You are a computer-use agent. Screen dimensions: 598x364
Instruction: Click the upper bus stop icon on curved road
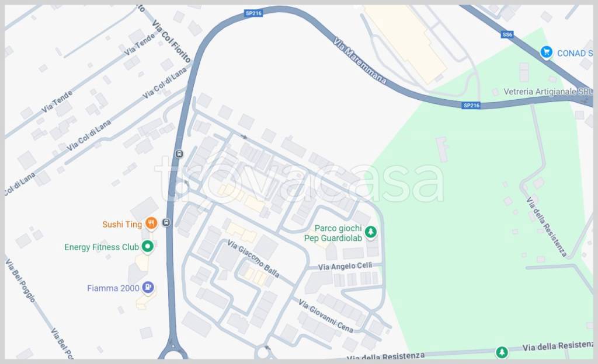click(179, 154)
